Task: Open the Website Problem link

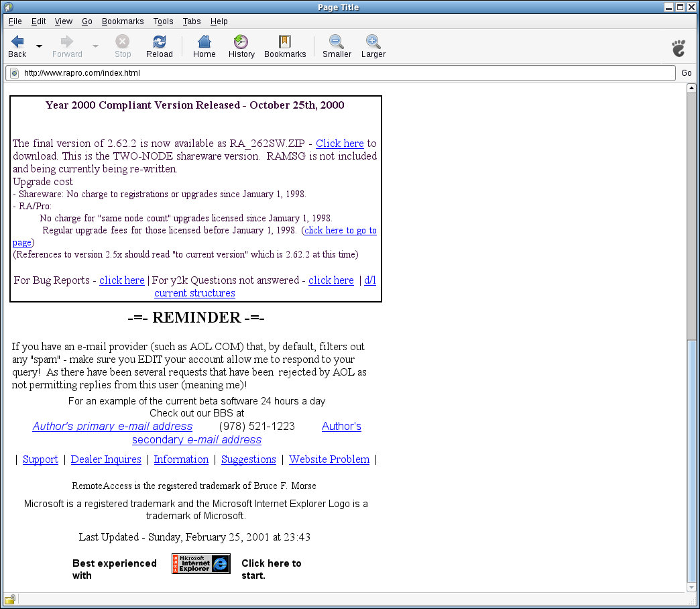Action: (329, 459)
